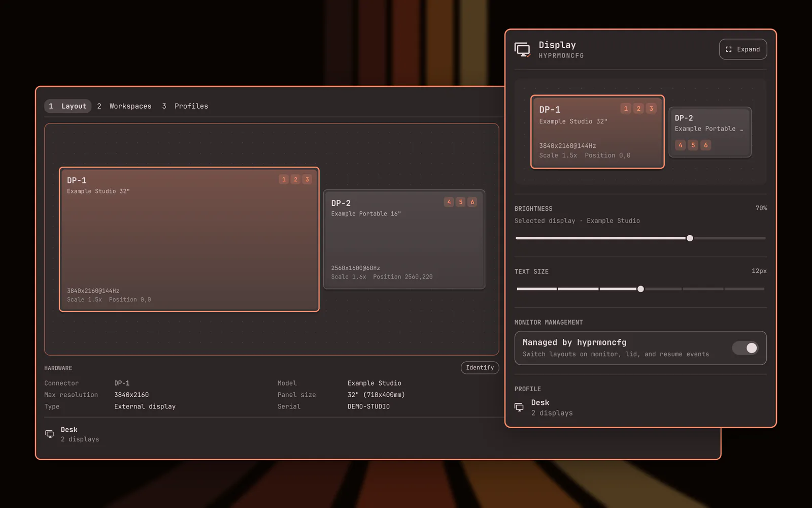
Task: Switch to the Layout tab
Action: [x=68, y=106]
